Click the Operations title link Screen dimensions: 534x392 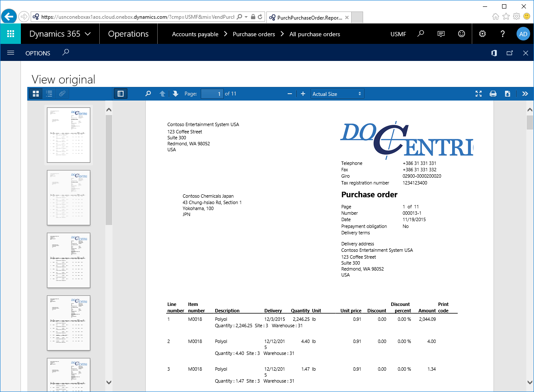click(x=128, y=34)
